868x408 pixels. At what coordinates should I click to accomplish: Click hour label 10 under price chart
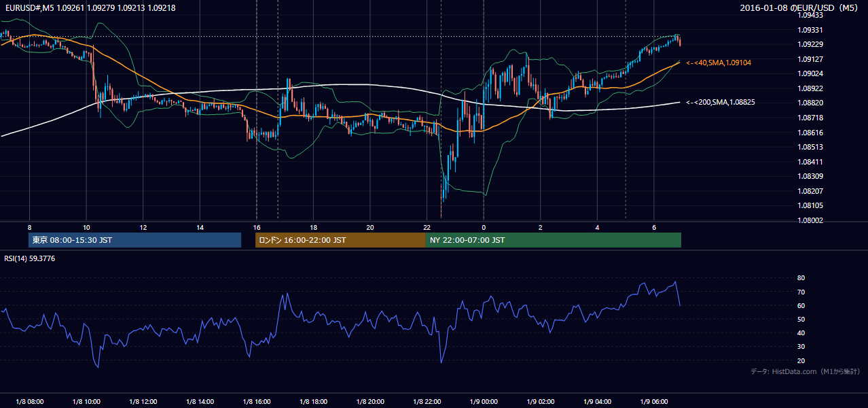tap(86, 227)
